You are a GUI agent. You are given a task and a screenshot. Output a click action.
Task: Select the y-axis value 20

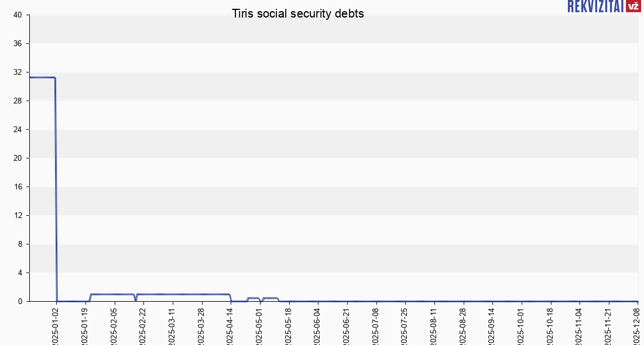(18, 158)
